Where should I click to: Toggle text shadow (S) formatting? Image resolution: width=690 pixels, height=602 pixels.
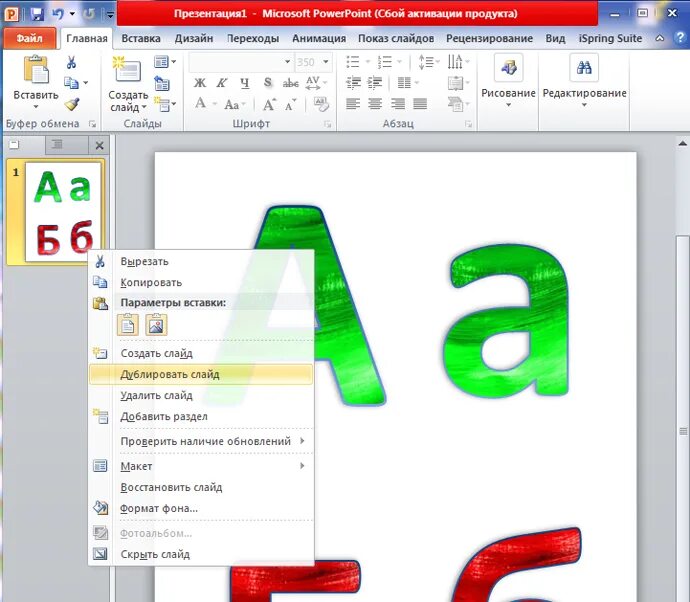(x=268, y=83)
